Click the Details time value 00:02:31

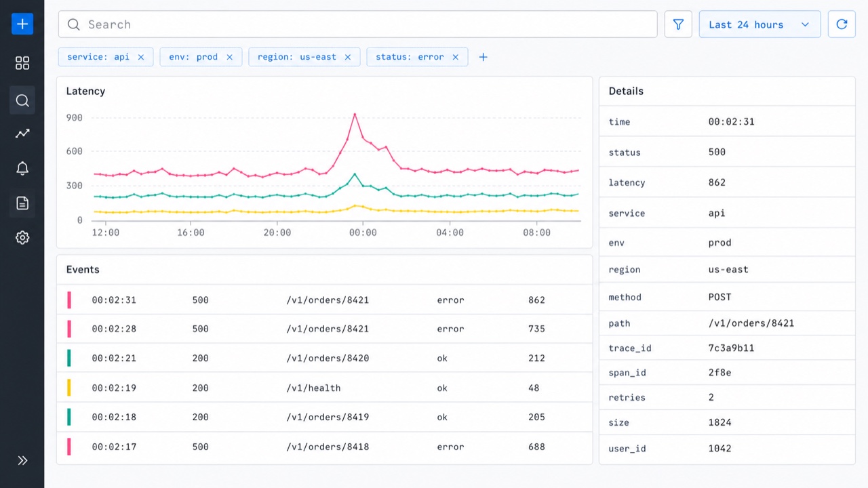(x=731, y=121)
